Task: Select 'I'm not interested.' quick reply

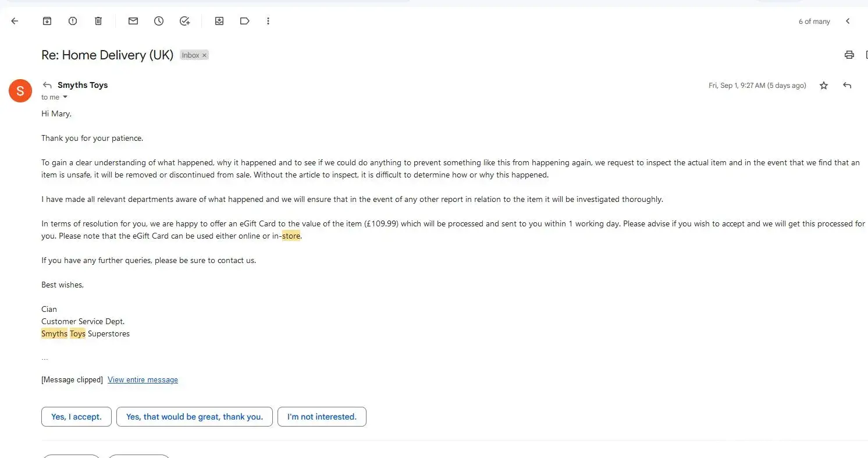Action: [x=322, y=417]
